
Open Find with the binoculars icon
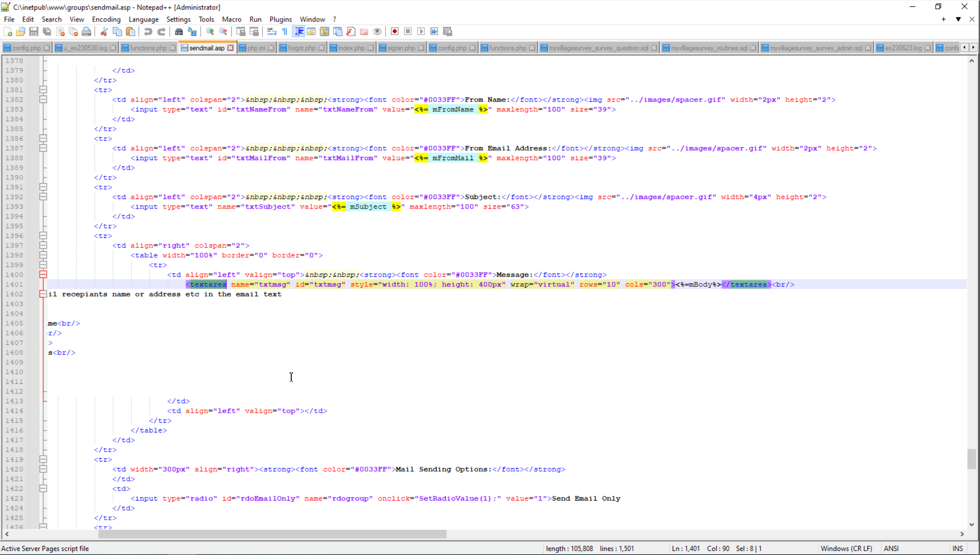[x=179, y=32]
